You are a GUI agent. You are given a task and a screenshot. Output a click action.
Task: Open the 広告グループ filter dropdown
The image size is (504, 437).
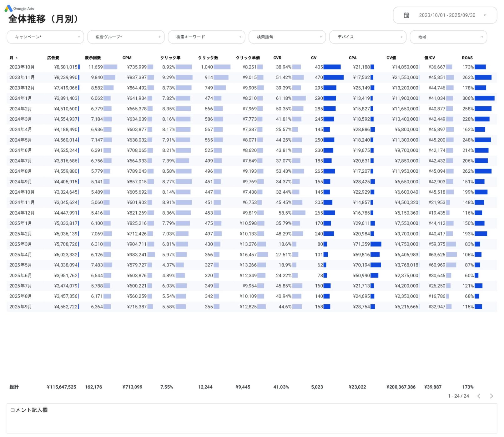coord(126,37)
